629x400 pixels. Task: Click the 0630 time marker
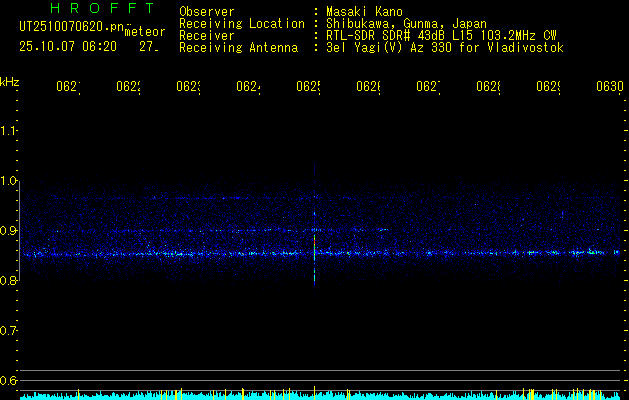[610, 87]
